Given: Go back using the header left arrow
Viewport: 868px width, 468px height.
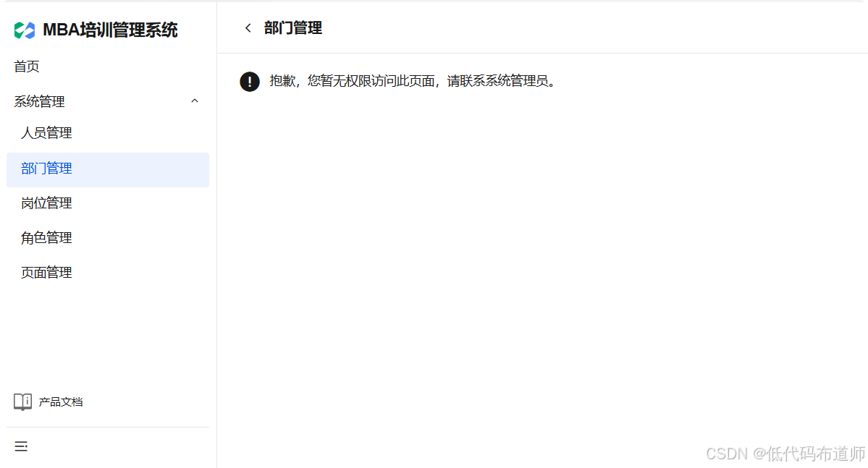Looking at the screenshot, I should (x=248, y=28).
